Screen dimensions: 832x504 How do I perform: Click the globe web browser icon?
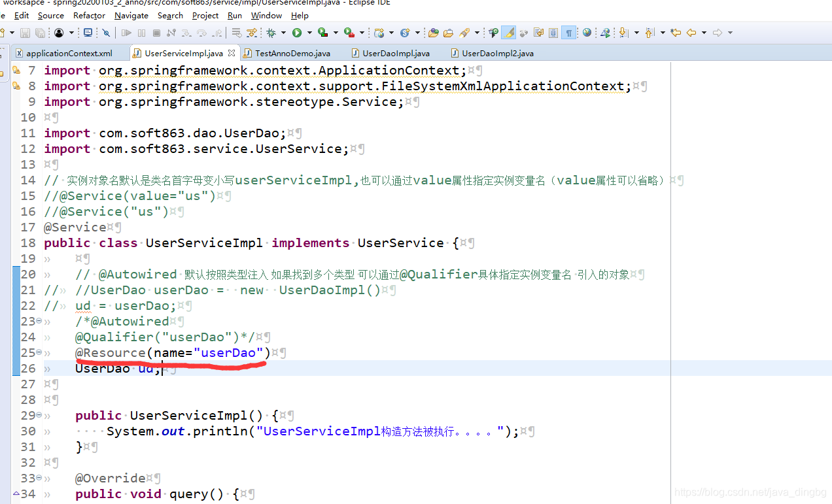click(585, 33)
